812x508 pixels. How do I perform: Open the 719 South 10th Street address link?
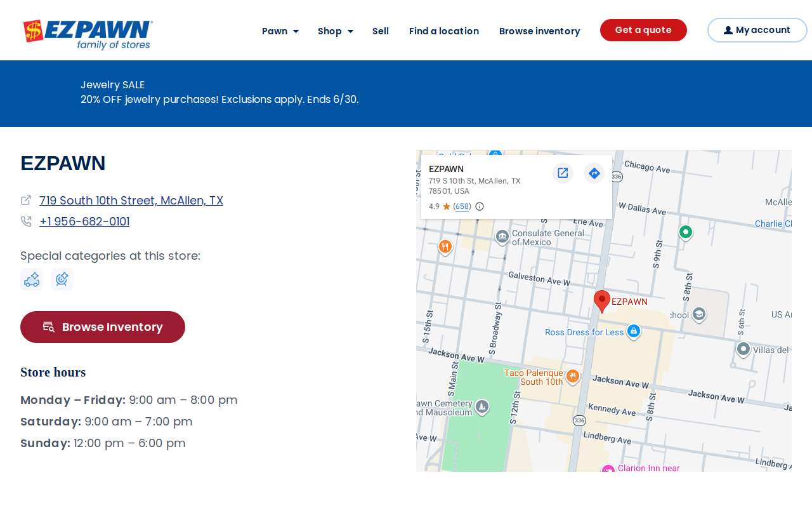[131, 201]
